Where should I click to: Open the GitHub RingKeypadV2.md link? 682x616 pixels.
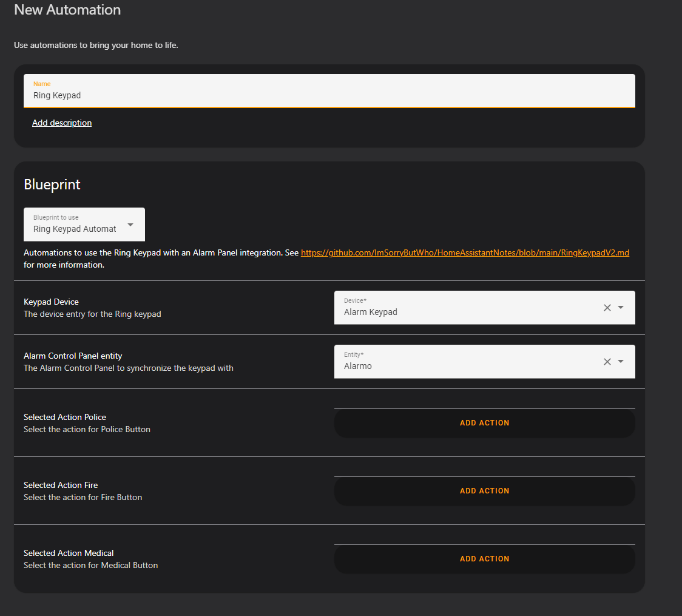[x=465, y=252]
